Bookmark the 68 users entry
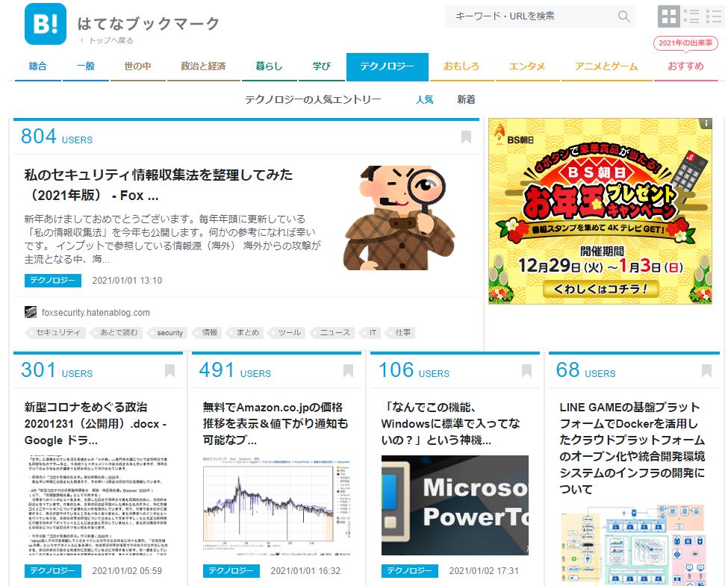The height and width of the screenshot is (586, 728). click(x=706, y=370)
